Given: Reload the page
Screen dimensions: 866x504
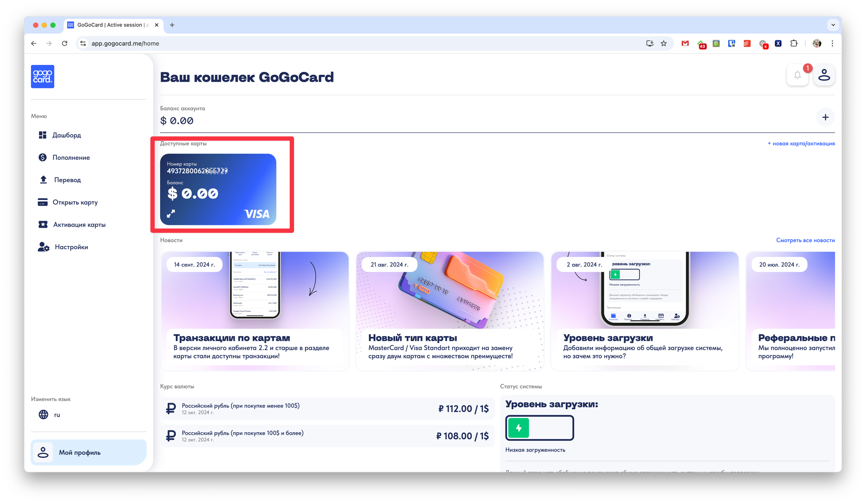Looking at the screenshot, I should [x=65, y=43].
